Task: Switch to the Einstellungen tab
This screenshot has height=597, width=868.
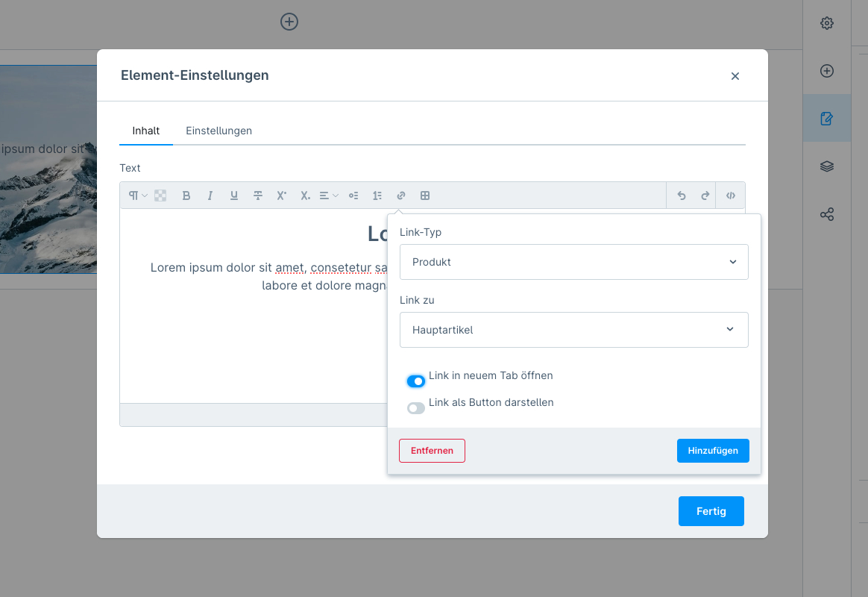Action: point(218,131)
